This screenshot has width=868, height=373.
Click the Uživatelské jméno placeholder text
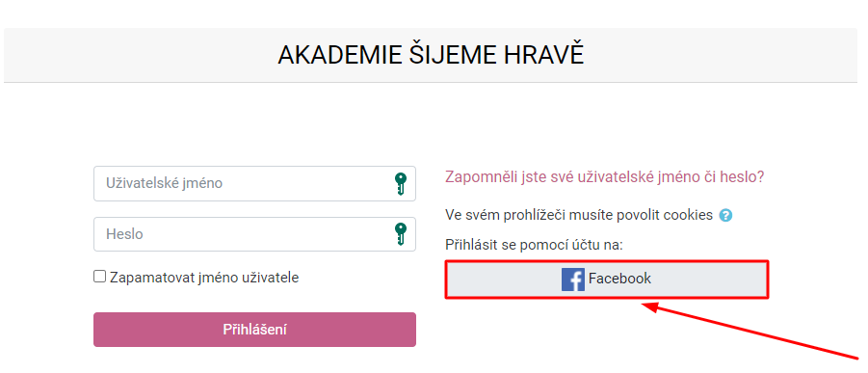[x=165, y=183]
